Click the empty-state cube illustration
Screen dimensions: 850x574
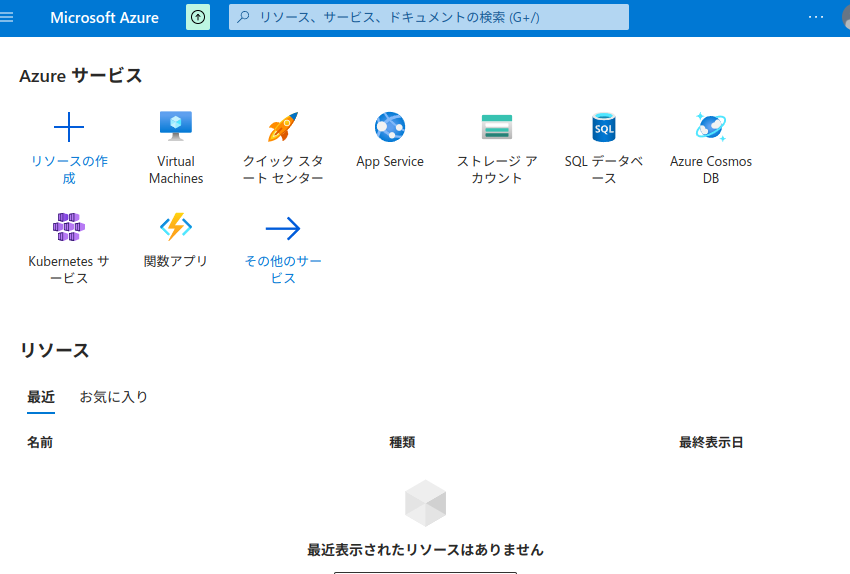point(426,503)
